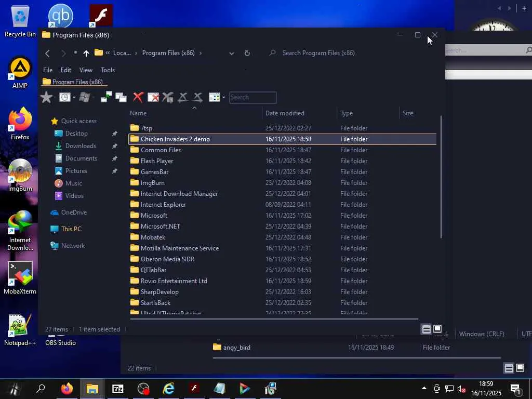Click the Windows logo applications icon in toolbar
This screenshot has width=532, height=399.
point(85,97)
